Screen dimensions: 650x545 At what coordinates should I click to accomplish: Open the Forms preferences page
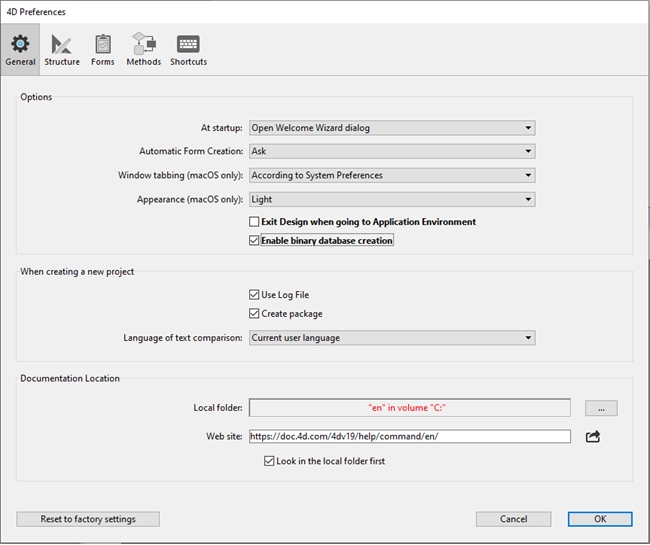(x=102, y=49)
